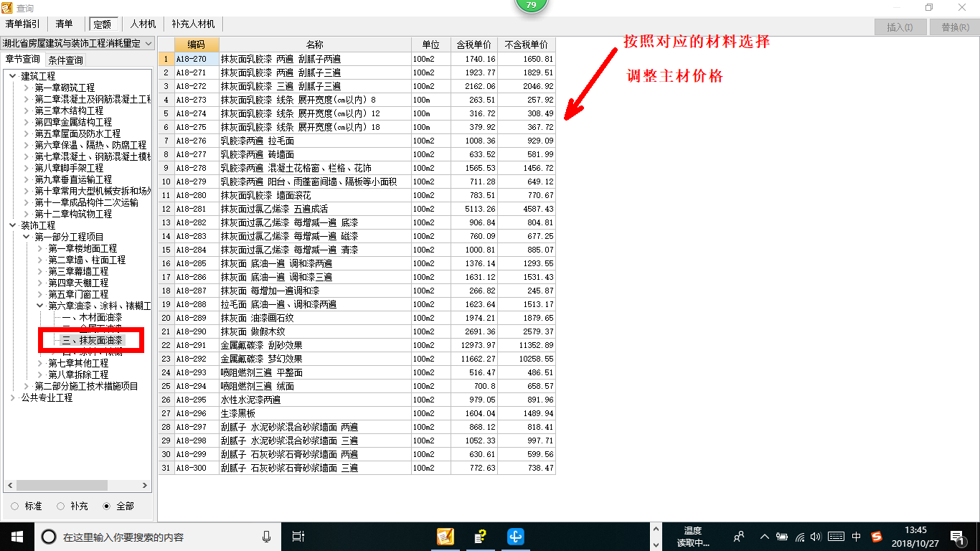Toggle the 中 input language indicator

point(857,537)
